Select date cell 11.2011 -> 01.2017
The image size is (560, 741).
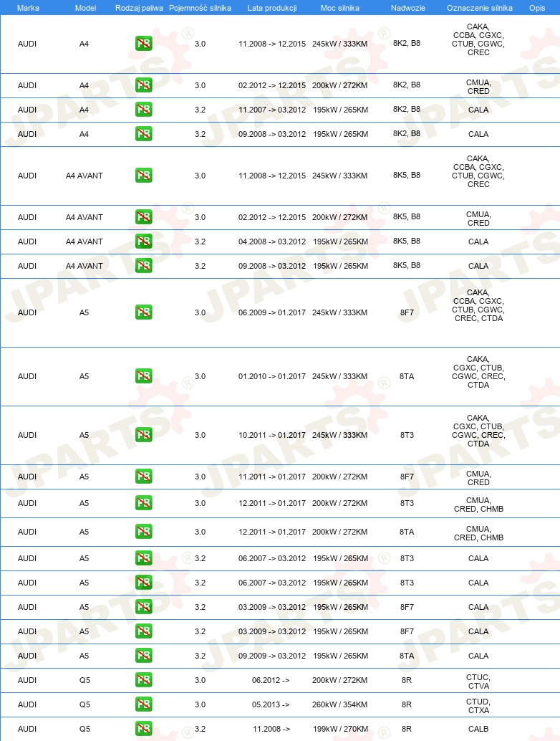tap(272, 477)
